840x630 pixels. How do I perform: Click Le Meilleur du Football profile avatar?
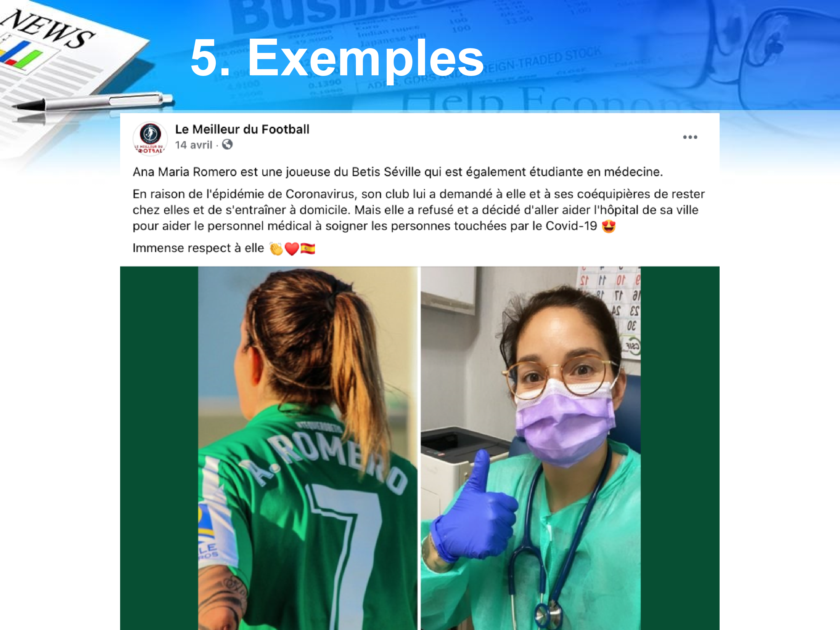tap(150, 139)
